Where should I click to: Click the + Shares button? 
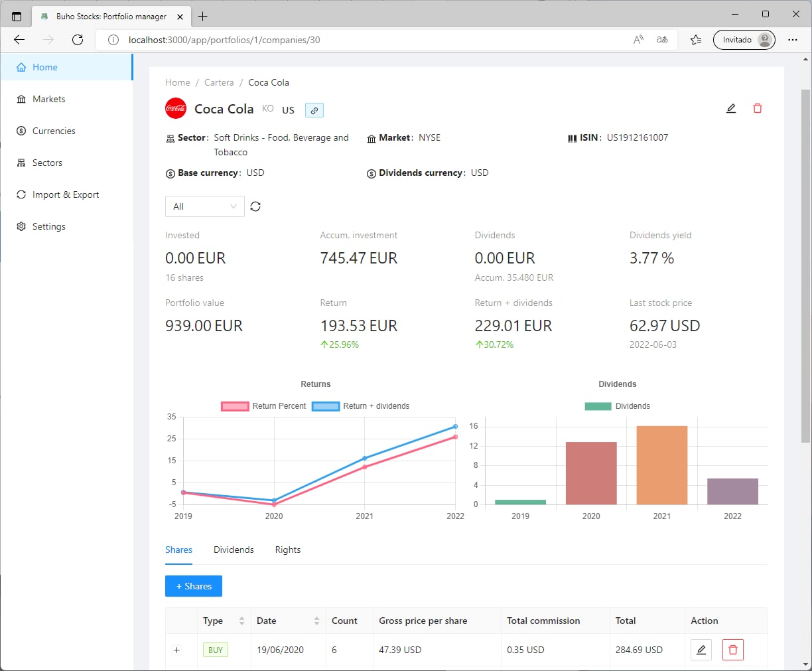(194, 586)
